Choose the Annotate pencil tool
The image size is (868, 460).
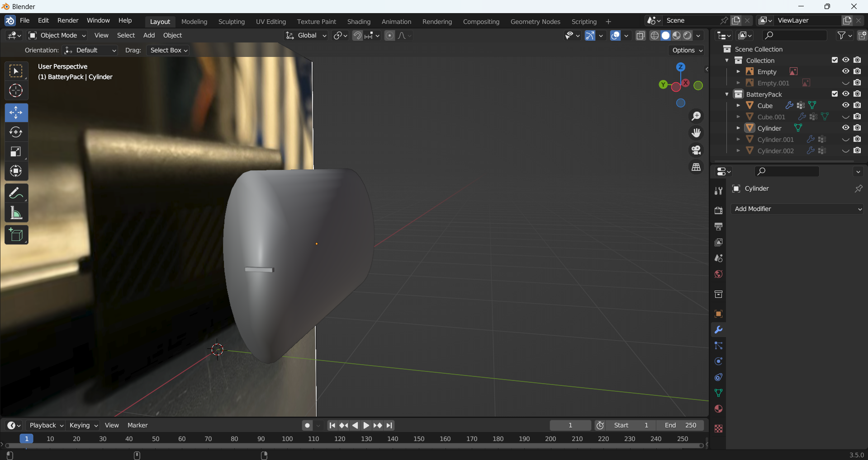tap(16, 193)
